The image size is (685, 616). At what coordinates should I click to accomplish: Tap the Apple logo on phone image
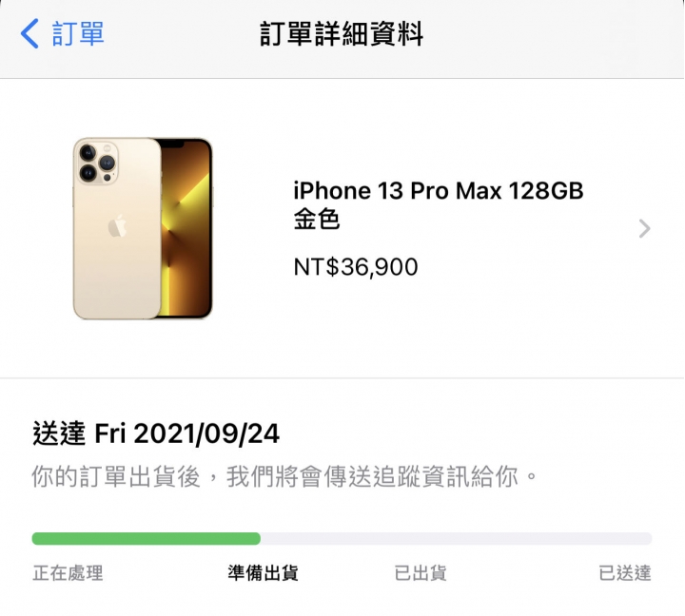(117, 225)
